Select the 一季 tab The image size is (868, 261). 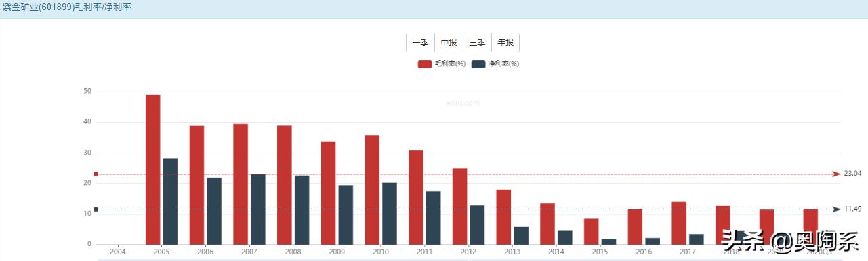pyautogui.click(x=421, y=42)
